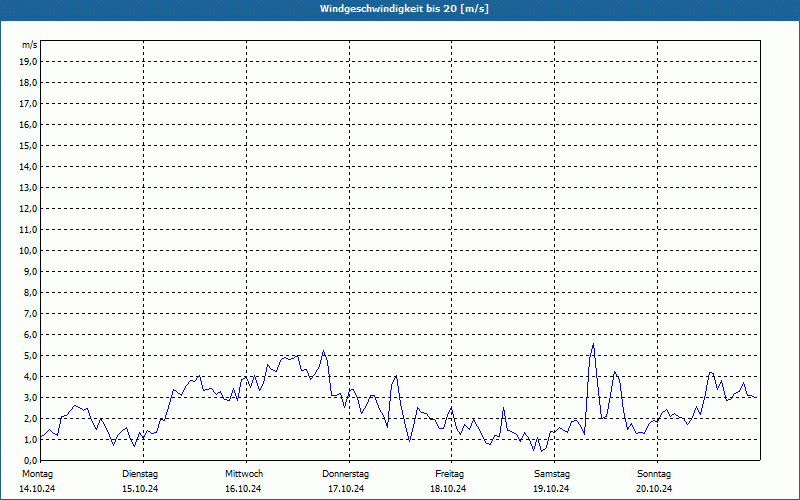Click the 'Mittwoch' day label

tap(244, 474)
